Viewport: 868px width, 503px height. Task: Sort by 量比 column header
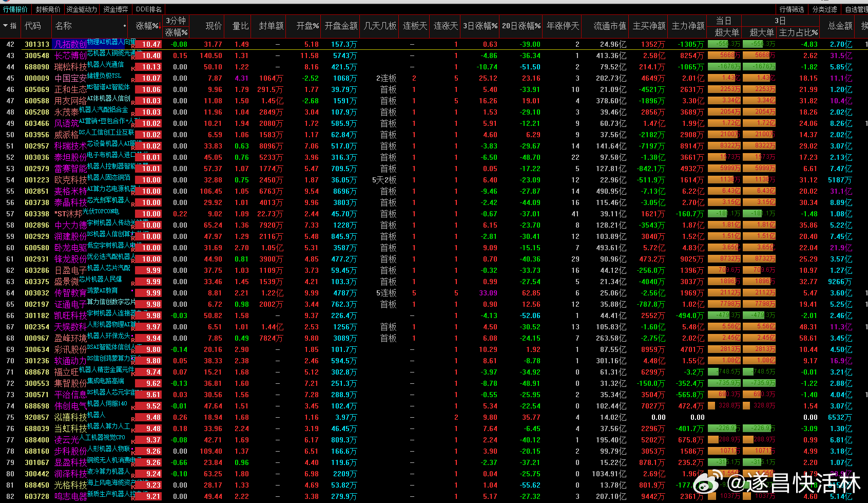tap(240, 26)
